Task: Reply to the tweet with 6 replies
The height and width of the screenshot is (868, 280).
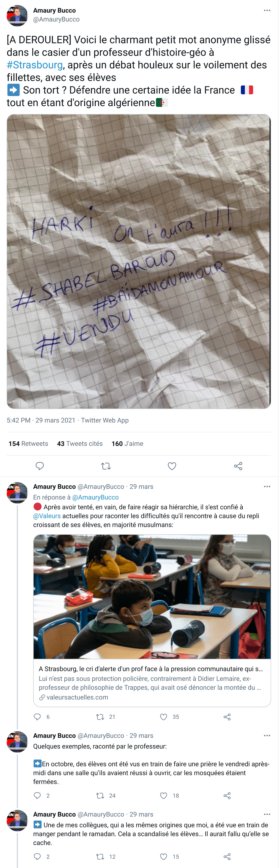Action: click(x=37, y=717)
